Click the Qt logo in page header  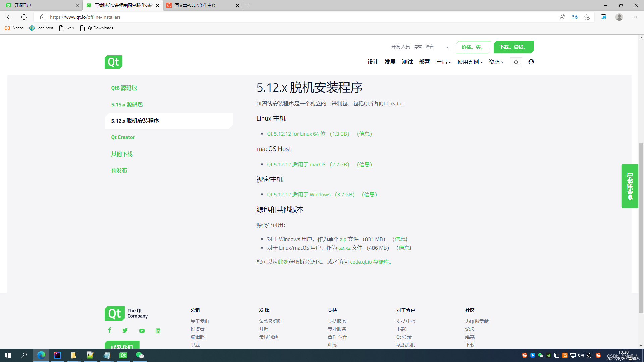pos(113,62)
